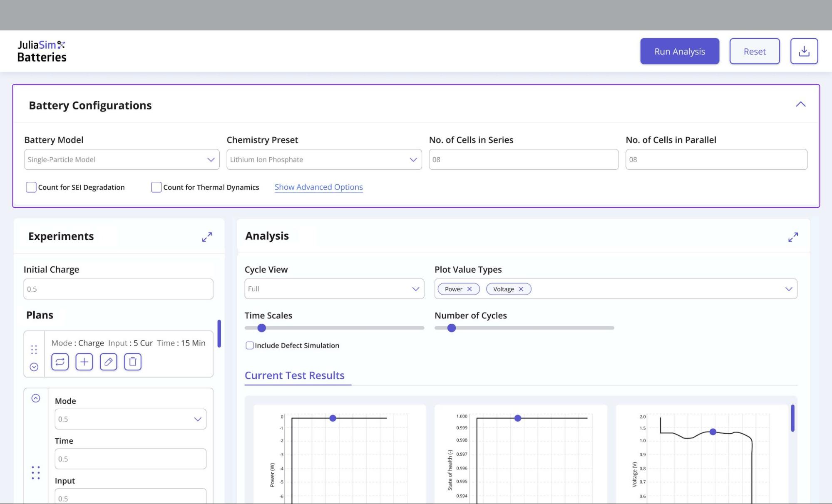
Task: Select the Current Test Results tab
Action: click(x=294, y=375)
